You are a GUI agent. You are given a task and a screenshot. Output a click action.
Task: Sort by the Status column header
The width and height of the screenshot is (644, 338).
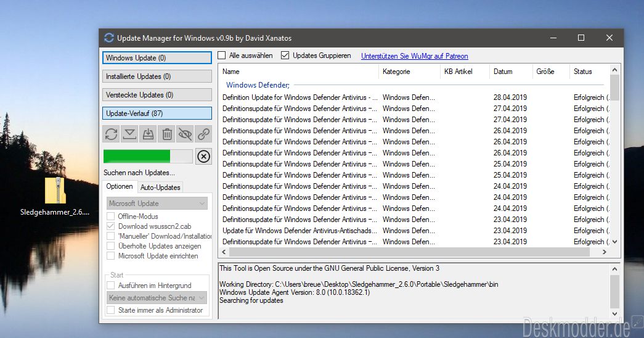(590, 72)
